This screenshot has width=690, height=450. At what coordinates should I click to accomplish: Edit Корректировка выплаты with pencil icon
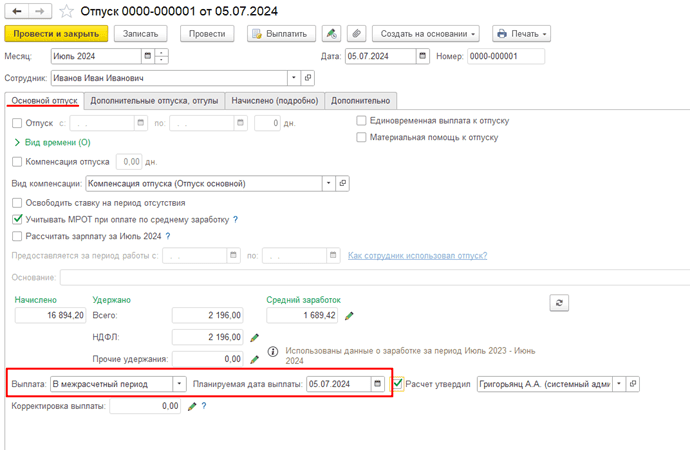coord(192,406)
